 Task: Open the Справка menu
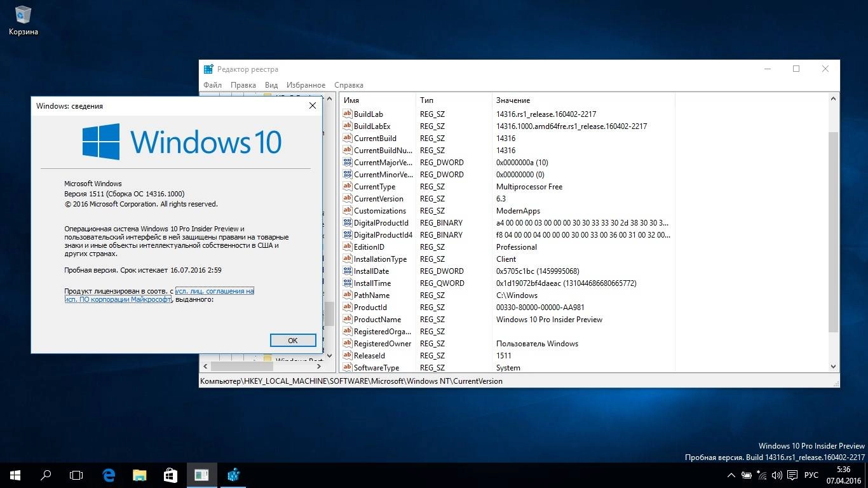pos(349,85)
